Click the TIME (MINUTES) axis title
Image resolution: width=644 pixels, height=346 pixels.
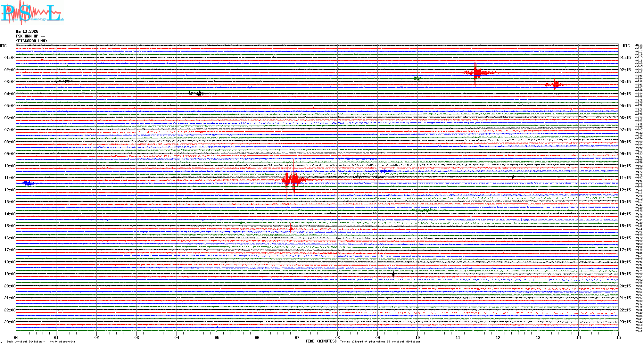pos(321,341)
